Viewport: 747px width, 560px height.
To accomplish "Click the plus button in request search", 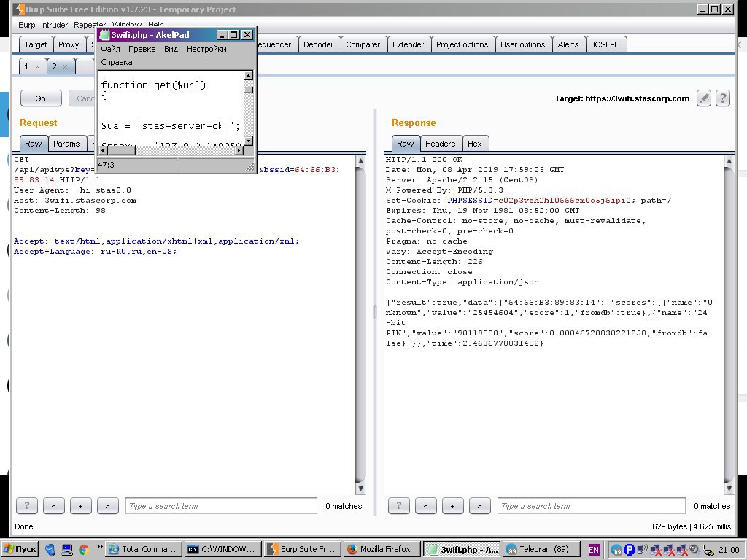I will point(80,506).
